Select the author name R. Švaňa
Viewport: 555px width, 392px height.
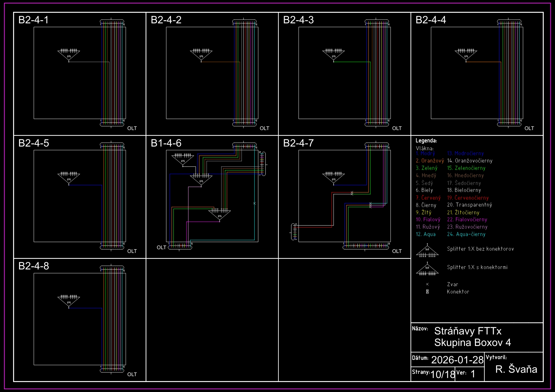pos(516,369)
